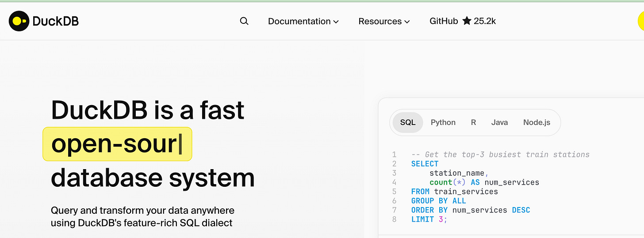Click the yellow circle at the navbar edge

click(641, 21)
